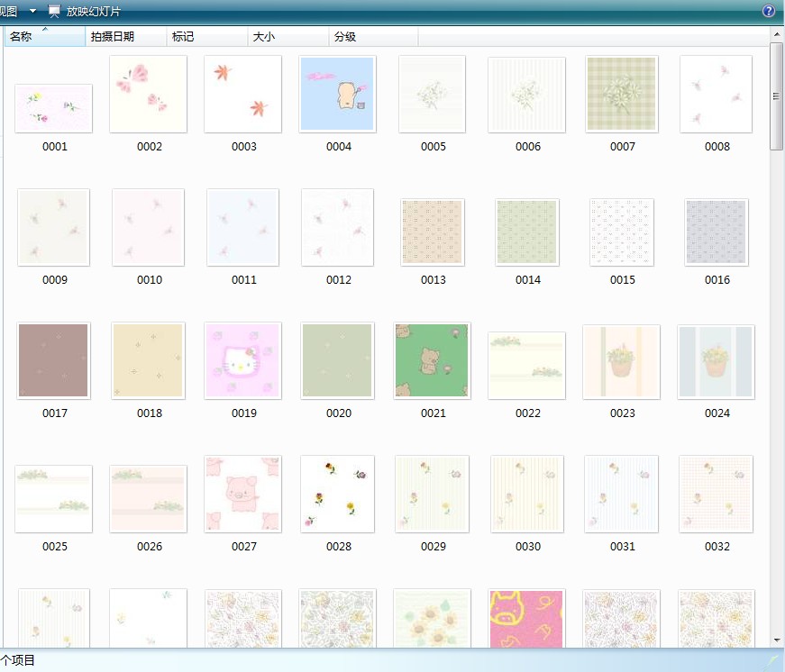Sort by the 拍摄日期 column header

(125, 37)
